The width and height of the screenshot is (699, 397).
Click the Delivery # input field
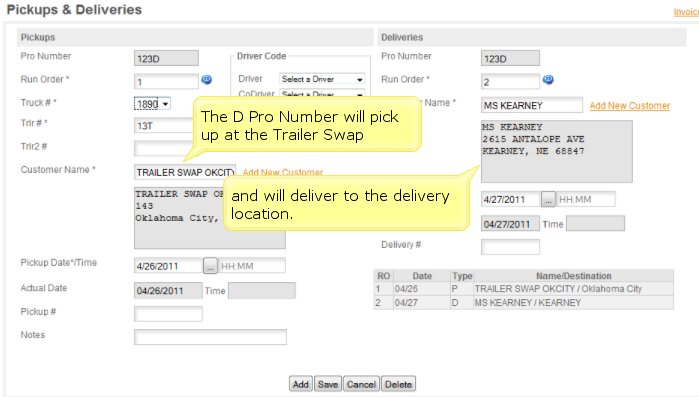tap(510, 247)
